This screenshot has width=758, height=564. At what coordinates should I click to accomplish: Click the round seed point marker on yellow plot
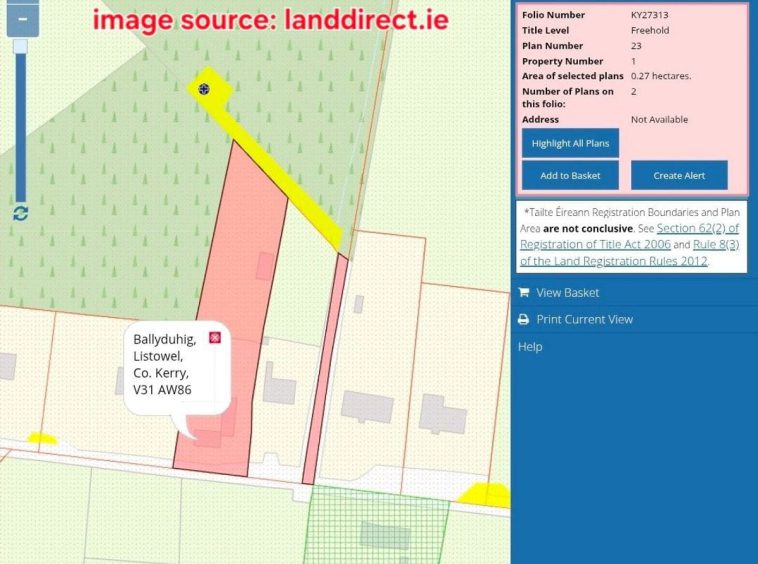click(x=204, y=89)
